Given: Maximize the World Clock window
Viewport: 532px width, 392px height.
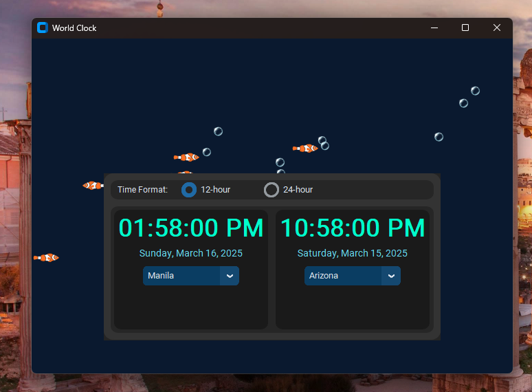Looking at the screenshot, I should [465, 28].
